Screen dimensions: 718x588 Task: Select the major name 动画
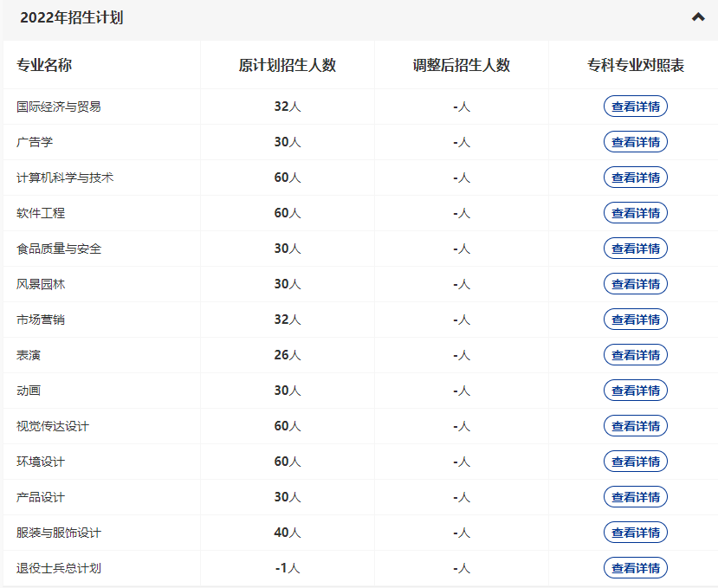[29, 391]
